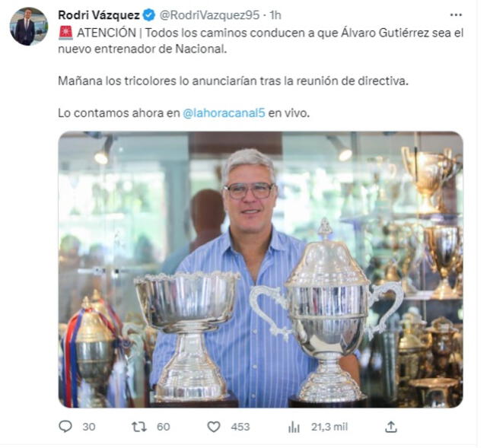Viewport: 487px width, 448px height.
Task: Click the red siren emoji
Action: coord(65,33)
